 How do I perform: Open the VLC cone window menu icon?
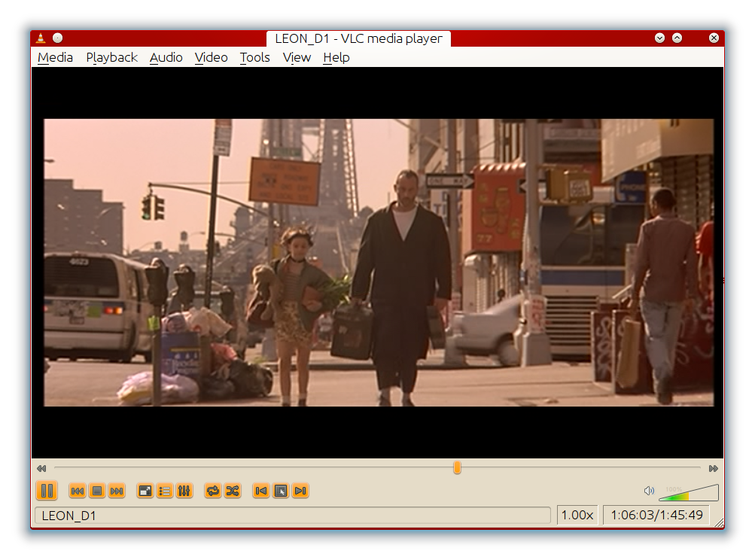click(x=41, y=38)
